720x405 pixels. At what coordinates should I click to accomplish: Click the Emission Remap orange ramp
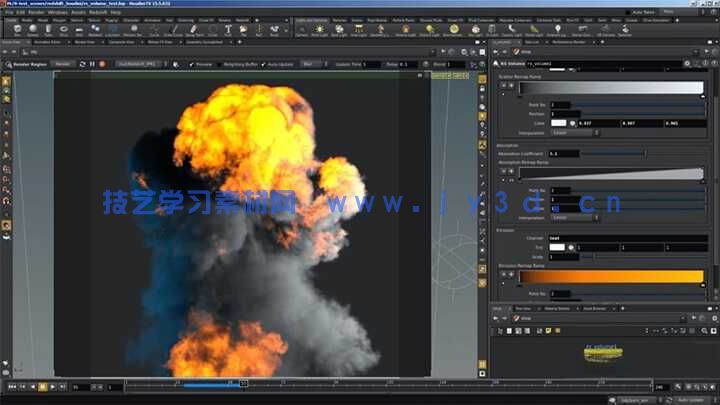point(611,276)
